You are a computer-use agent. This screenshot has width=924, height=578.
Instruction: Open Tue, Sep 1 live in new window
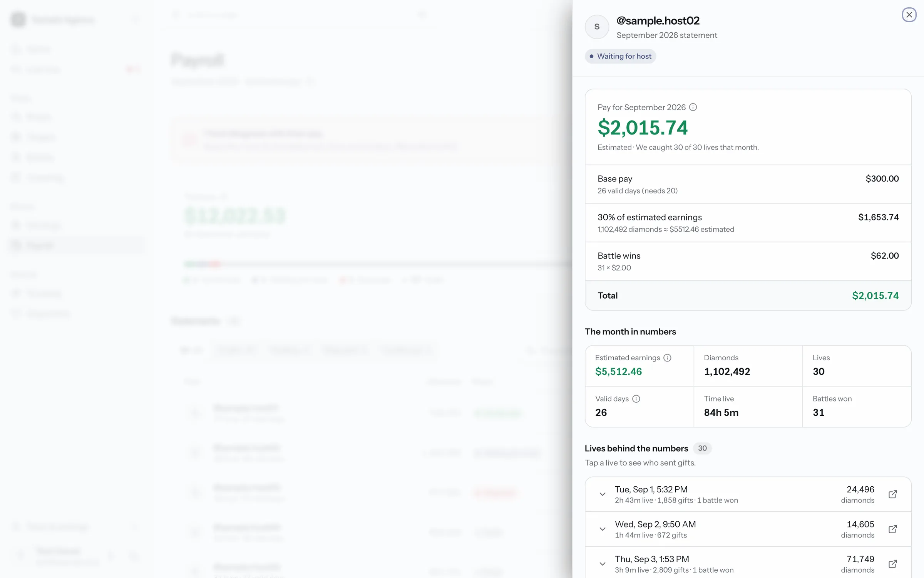[x=892, y=494]
